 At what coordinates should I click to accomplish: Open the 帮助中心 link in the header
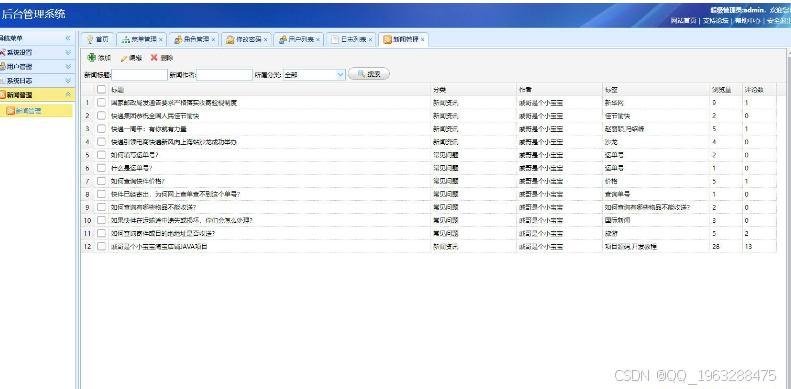coord(747,21)
